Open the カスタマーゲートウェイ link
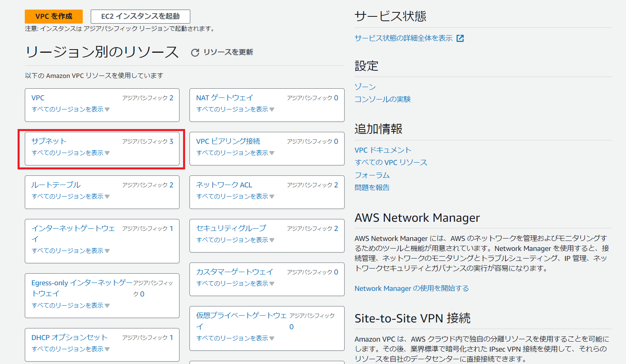The width and height of the screenshot is (626, 364). [234, 272]
